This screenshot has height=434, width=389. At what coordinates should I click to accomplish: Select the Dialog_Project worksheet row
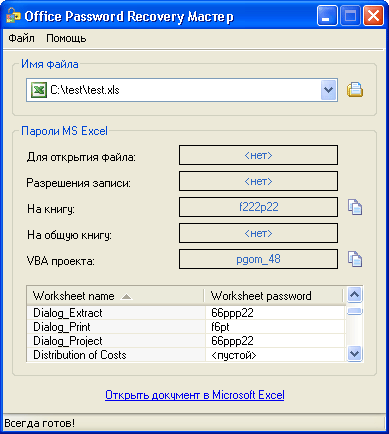pyautogui.click(x=186, y=341)
